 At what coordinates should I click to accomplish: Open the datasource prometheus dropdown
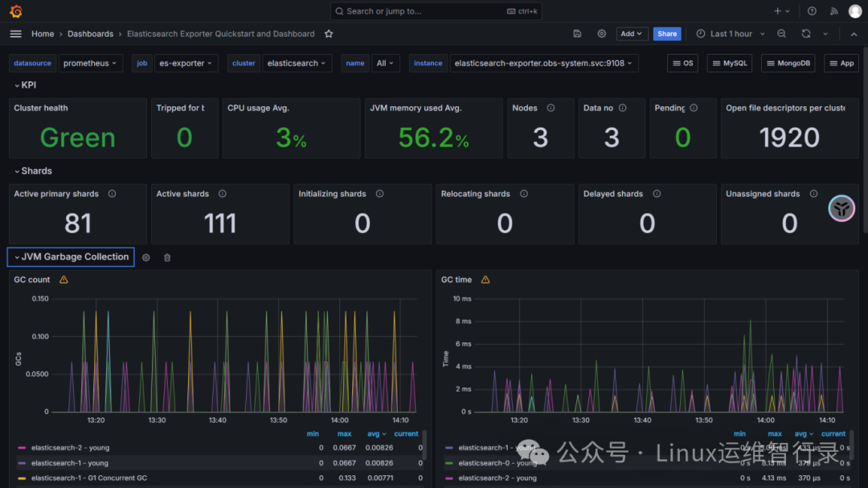click(x=90, y=64)
